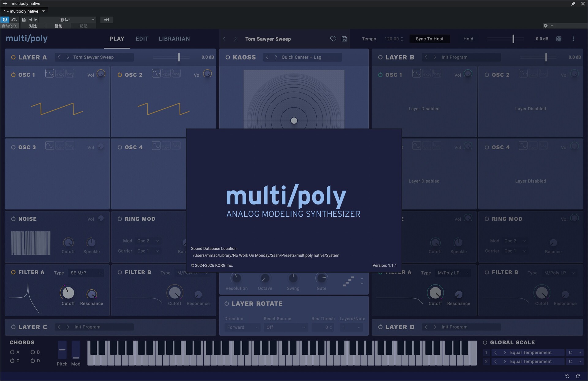Click the redo arrow icon

coord(578,376)
